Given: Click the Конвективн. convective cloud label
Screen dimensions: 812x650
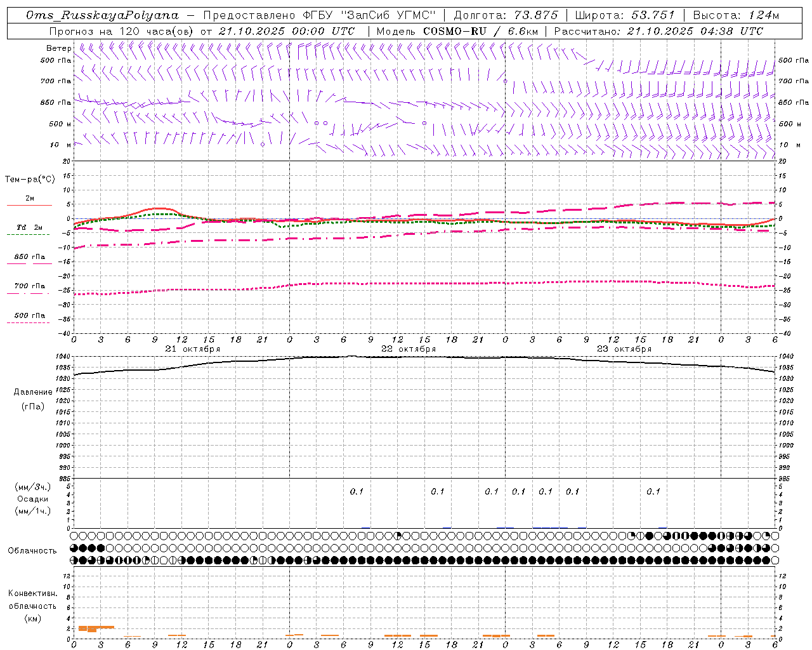Looking at the screenshot, I should click(x=32, y=594).
